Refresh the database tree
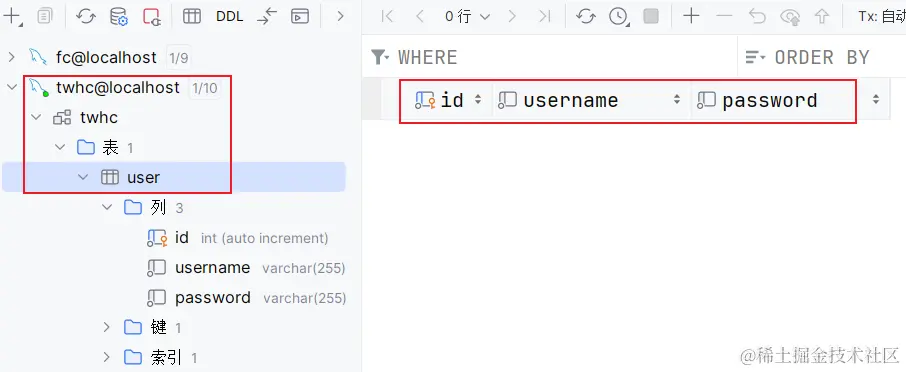Image resolution: width=906 pixels, height=372 pixels. click(86, 16)
